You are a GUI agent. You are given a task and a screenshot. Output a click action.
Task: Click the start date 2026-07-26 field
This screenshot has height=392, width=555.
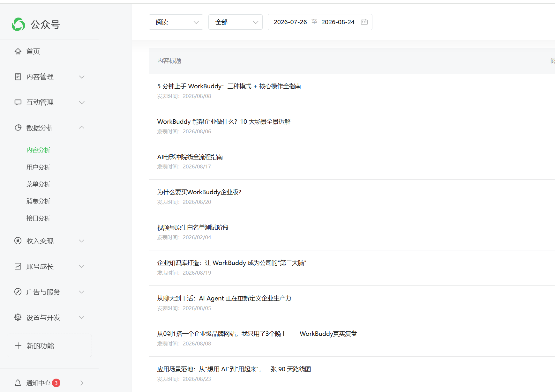click(290, 22)
